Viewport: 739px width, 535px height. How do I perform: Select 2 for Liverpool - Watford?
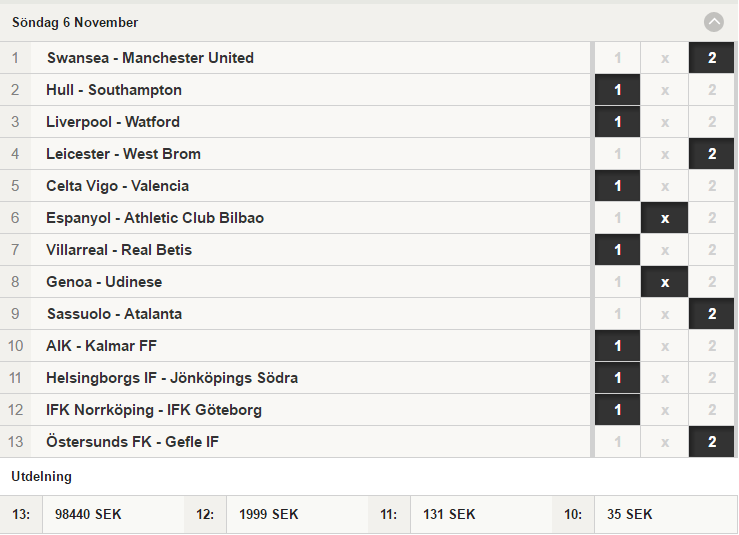(x=712, y=122)
